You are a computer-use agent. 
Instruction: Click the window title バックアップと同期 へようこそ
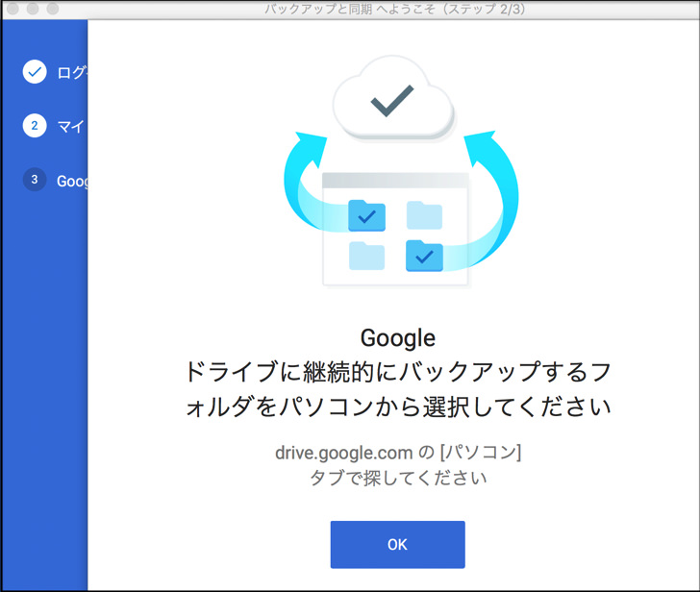[350, 9]
